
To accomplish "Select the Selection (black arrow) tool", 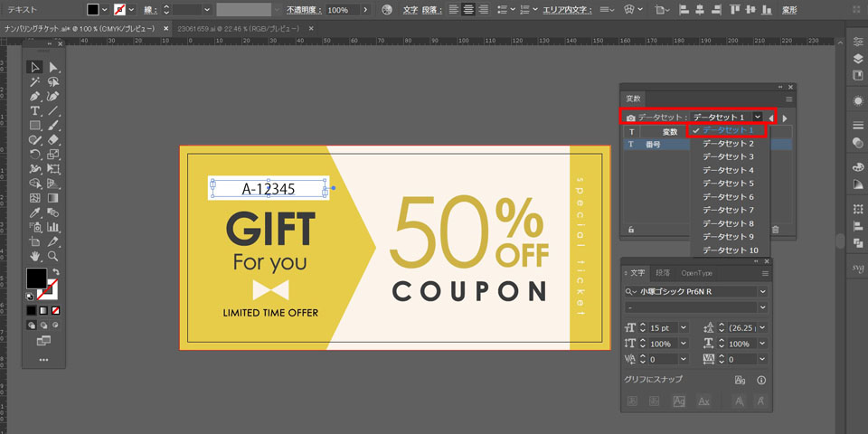I will point(34,67).
